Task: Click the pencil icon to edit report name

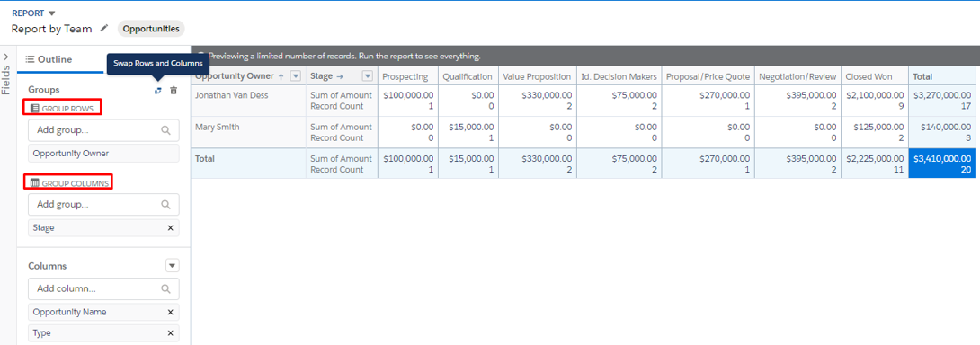Action: point(104,28)
